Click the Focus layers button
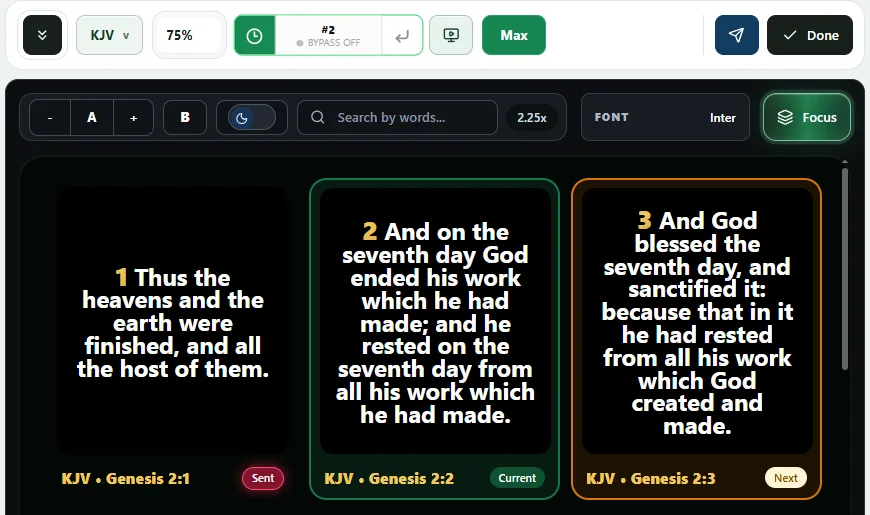This screenshot has height=515, width=870. (x=807, y=118)
